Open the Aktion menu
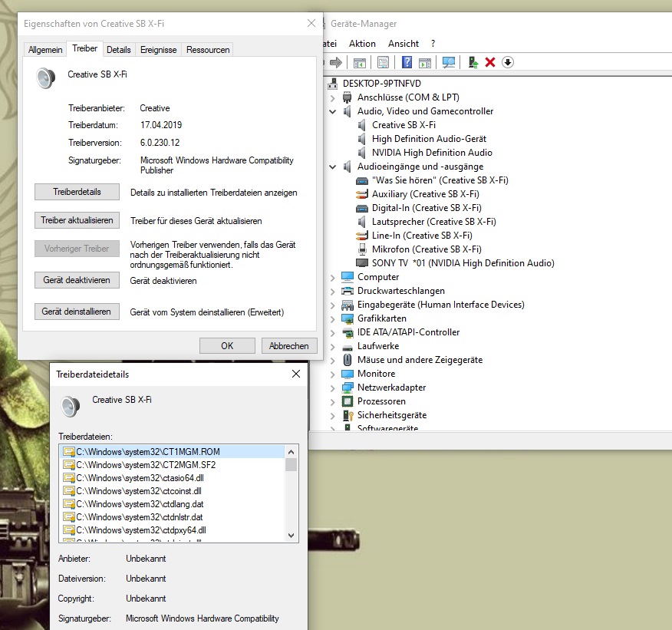672x630 pixels. click(362, 44)
